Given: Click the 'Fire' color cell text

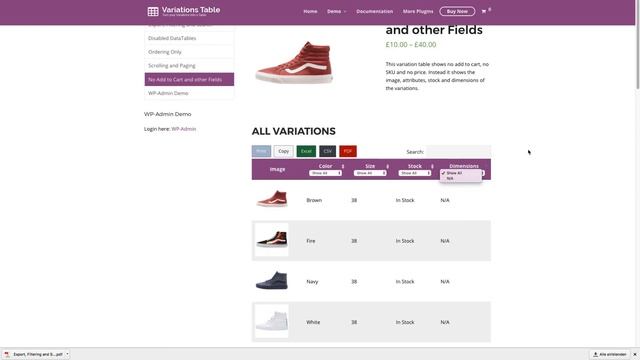Looking at the screenshot, I should point(311,241).
